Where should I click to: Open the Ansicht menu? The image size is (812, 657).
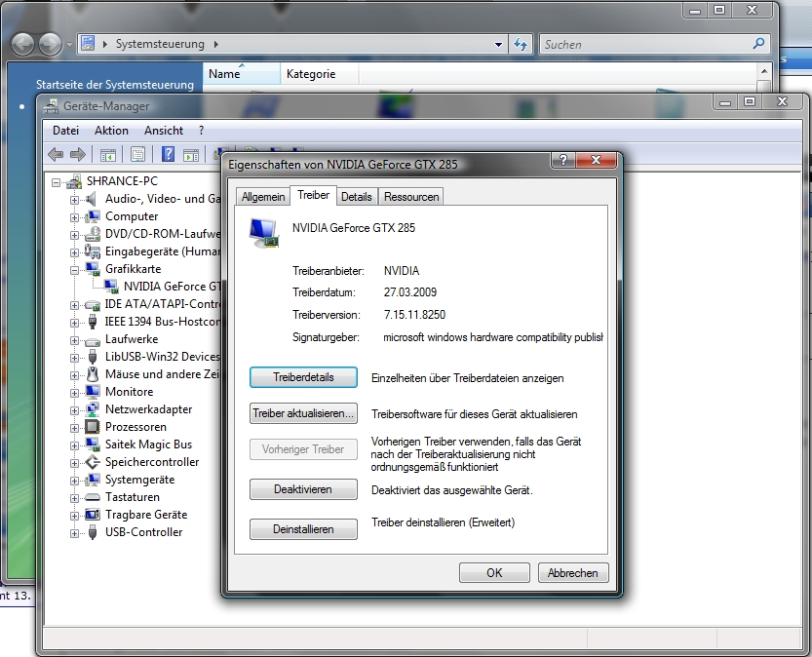tap(164, 131)
